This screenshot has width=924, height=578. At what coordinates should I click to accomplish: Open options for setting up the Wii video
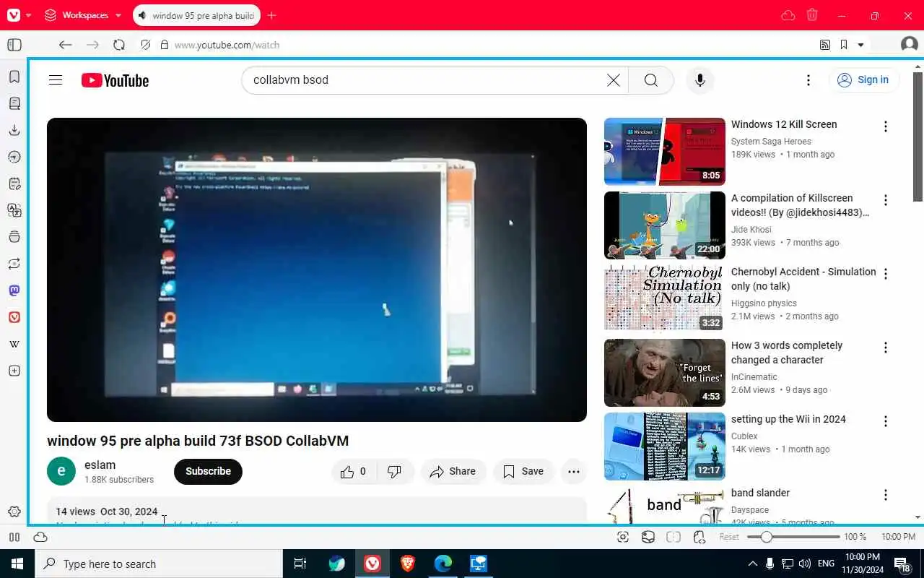(886, 421)
